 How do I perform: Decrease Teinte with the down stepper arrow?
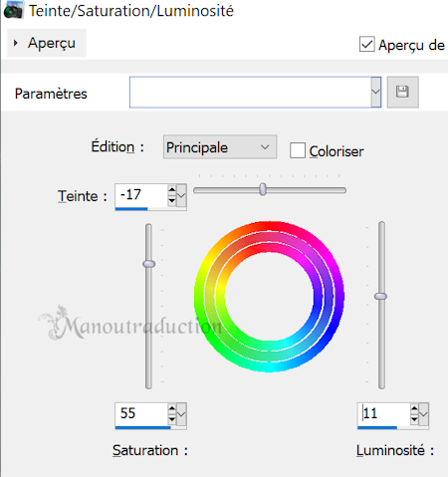tap(172, 200)
